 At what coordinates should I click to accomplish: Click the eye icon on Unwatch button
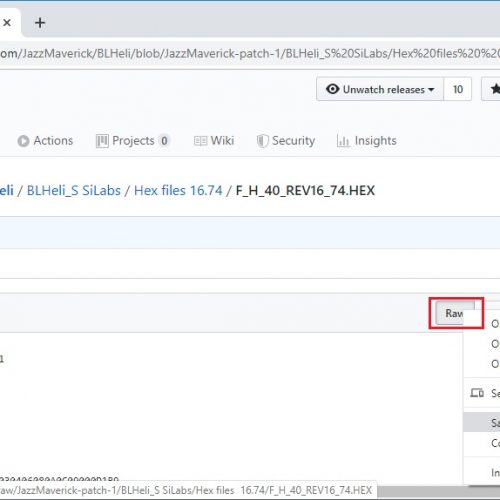pyautogui.click(x=332, y=89)
